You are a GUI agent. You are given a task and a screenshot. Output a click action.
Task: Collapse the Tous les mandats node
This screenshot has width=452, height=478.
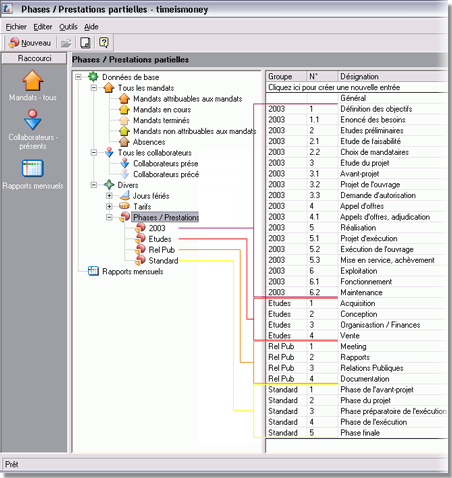tap(94, 88)
